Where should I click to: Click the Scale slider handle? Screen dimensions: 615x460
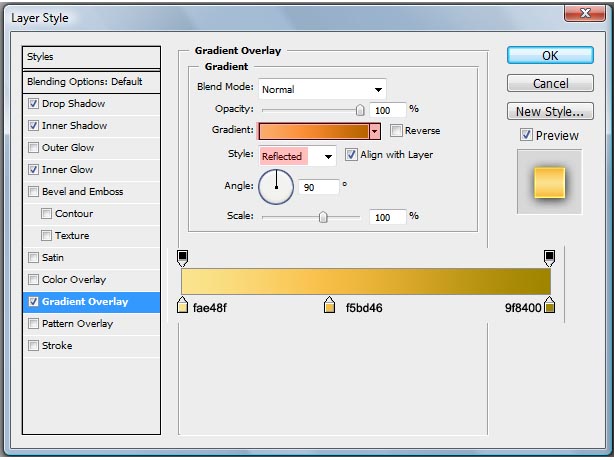pyautogui.click(x=323, y=217)
